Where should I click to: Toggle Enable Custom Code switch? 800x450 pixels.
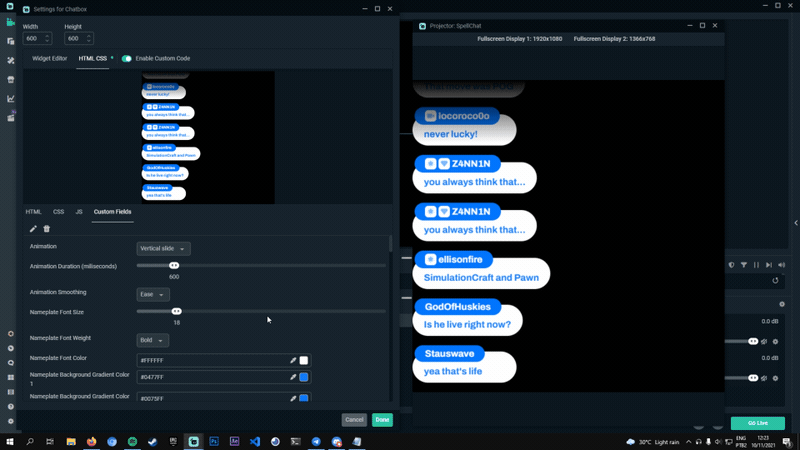(127, 59)
